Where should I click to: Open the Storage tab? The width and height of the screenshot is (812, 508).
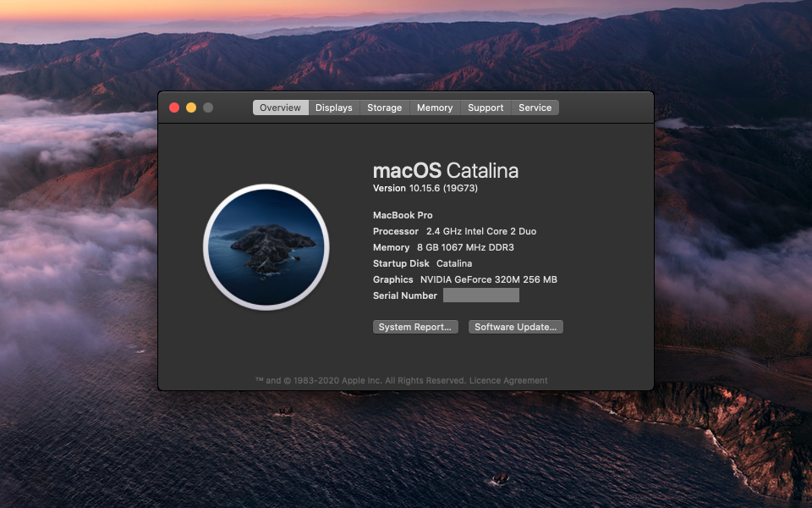coord(384,108)
